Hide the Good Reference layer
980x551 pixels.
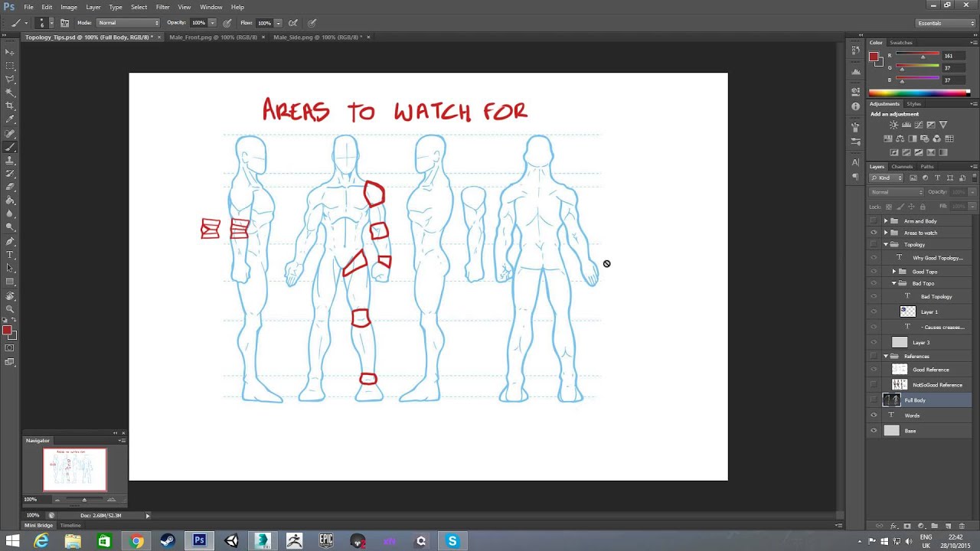[x=874, y=370]
